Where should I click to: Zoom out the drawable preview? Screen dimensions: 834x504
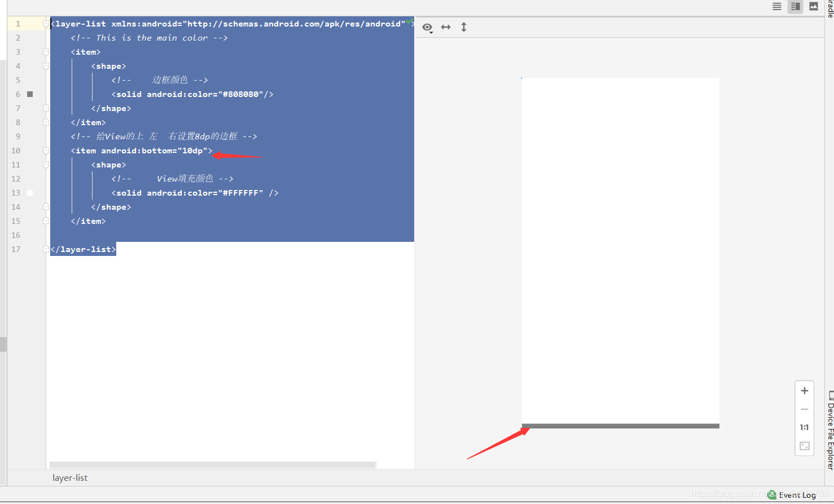[x=805, y=409]
